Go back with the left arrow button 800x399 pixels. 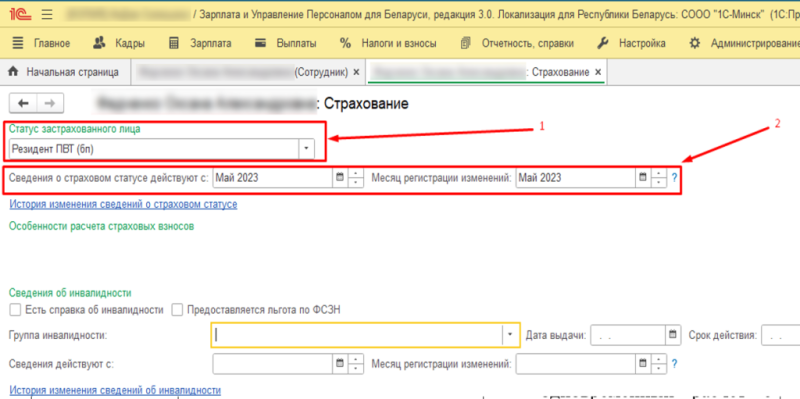(23, 104)
